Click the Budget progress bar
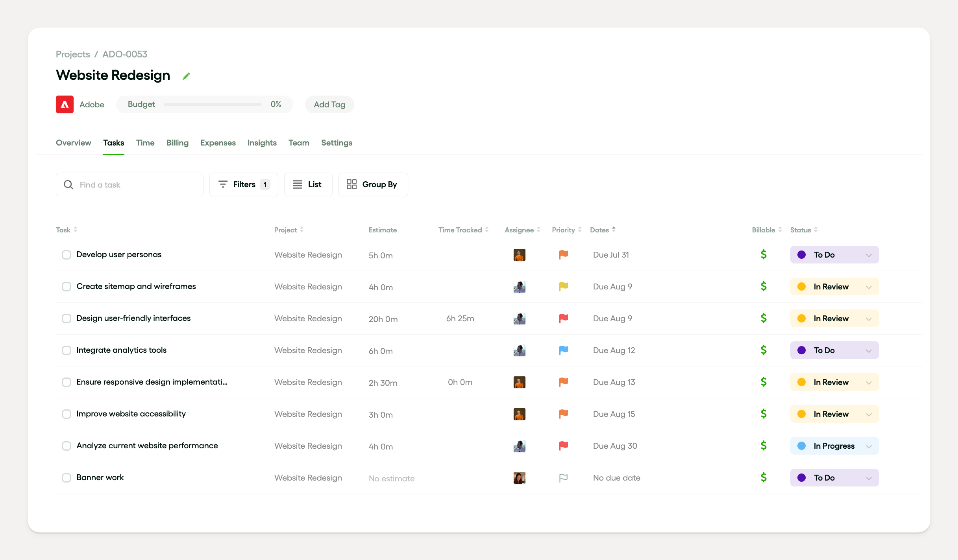This screenshot has width=958, height=560. tap(213, 105)
